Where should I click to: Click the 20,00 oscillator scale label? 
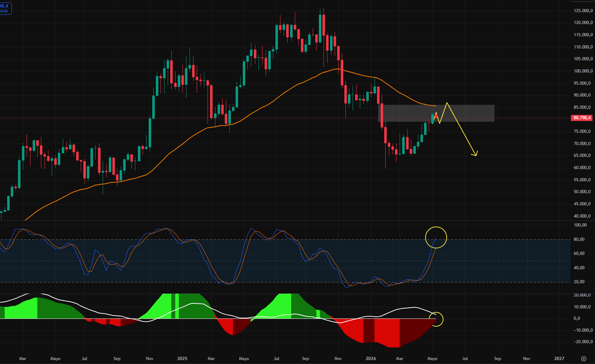(x=579, y=282)
